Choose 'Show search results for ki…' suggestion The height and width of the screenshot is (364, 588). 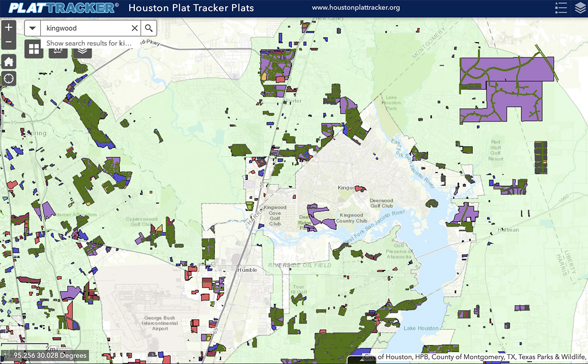click(x=89, y=43)
